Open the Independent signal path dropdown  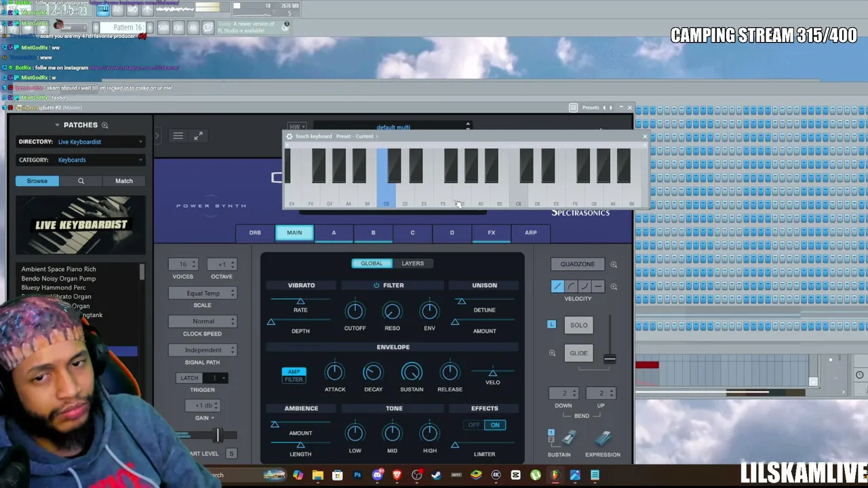coord(202,350)
